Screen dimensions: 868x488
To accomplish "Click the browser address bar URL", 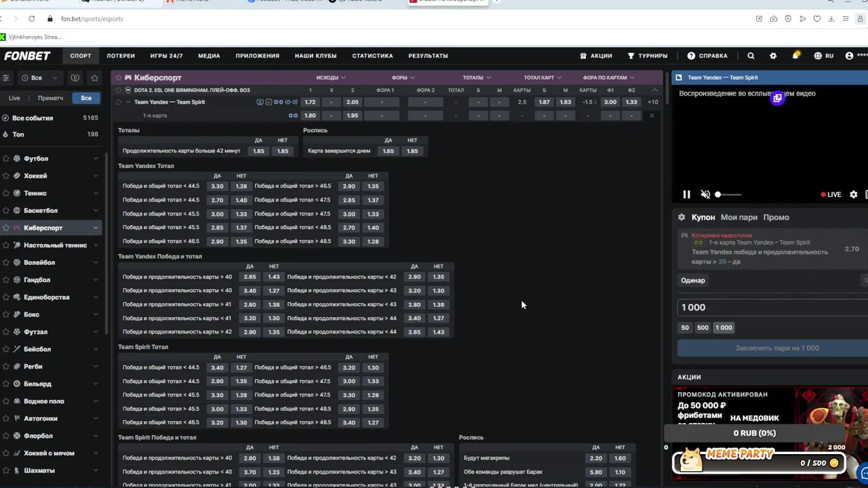I will pos(92,19).
